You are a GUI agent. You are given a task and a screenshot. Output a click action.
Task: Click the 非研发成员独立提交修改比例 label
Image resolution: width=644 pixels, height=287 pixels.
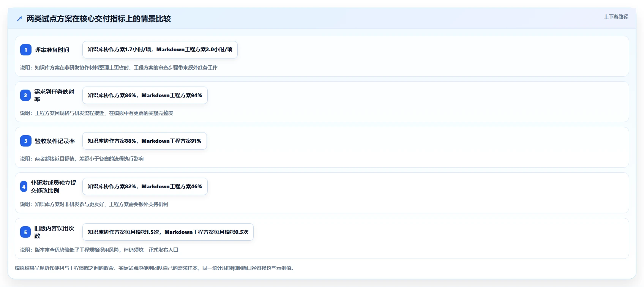[54, 186]
